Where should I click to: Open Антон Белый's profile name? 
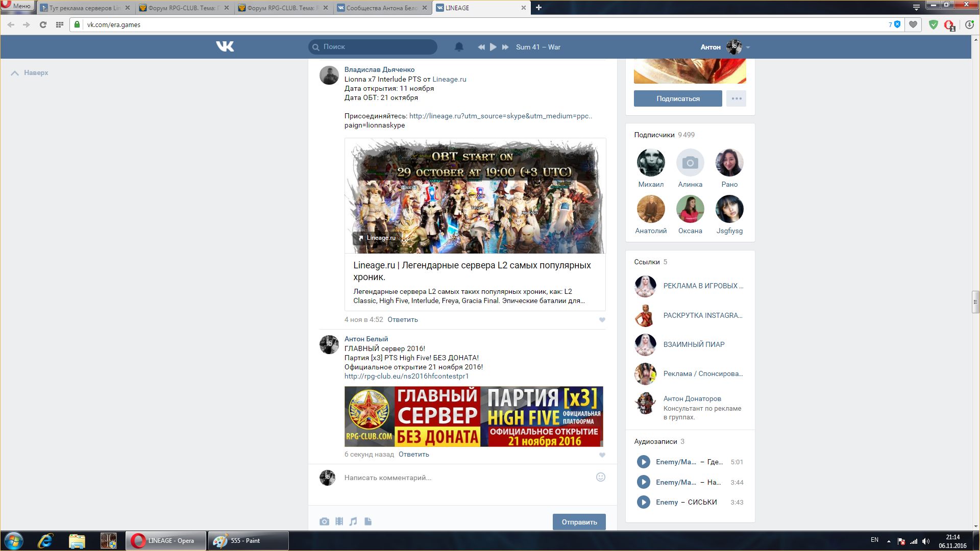click(x=366, y=339)
